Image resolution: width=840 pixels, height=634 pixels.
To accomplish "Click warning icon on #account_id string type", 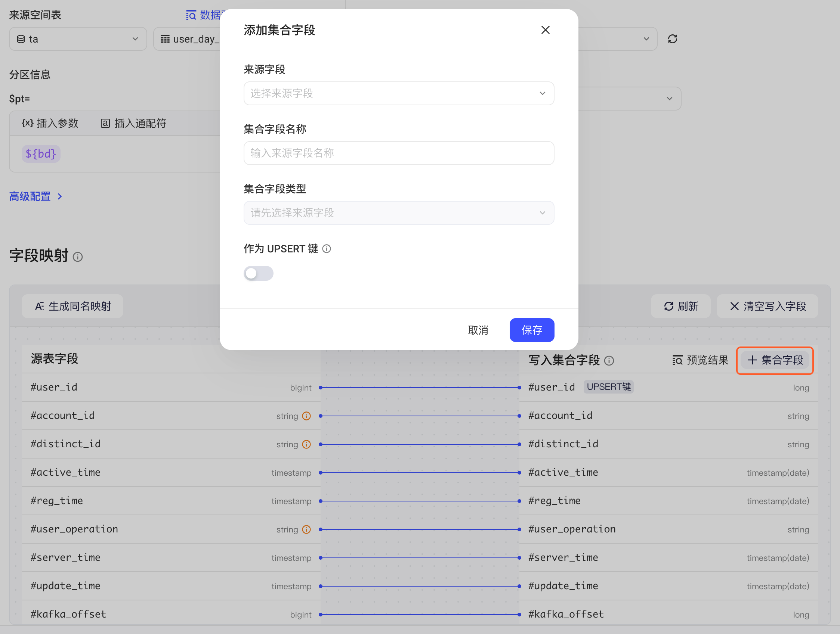I will pyautogui.click(x=306, y=416).
